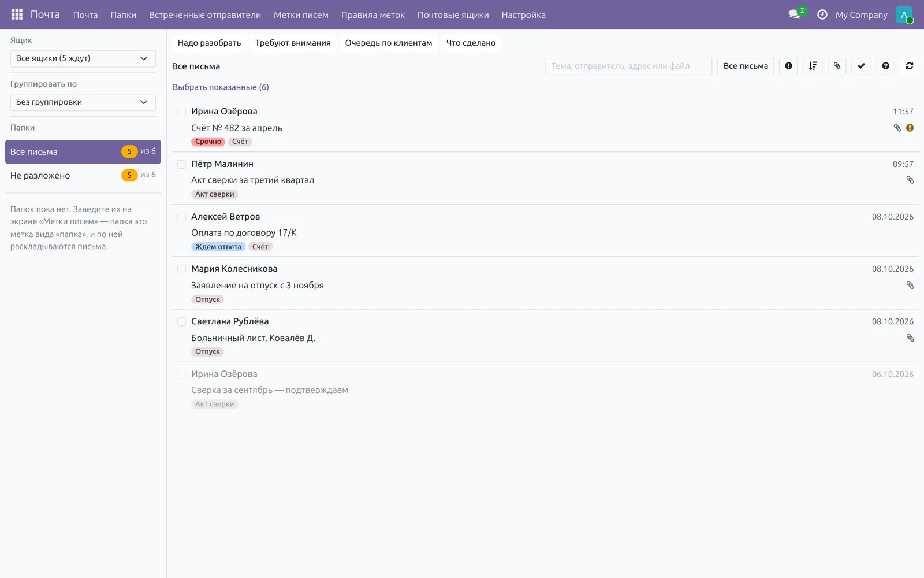Switch to Требуют внимания tab

click(x=293, y=43)
